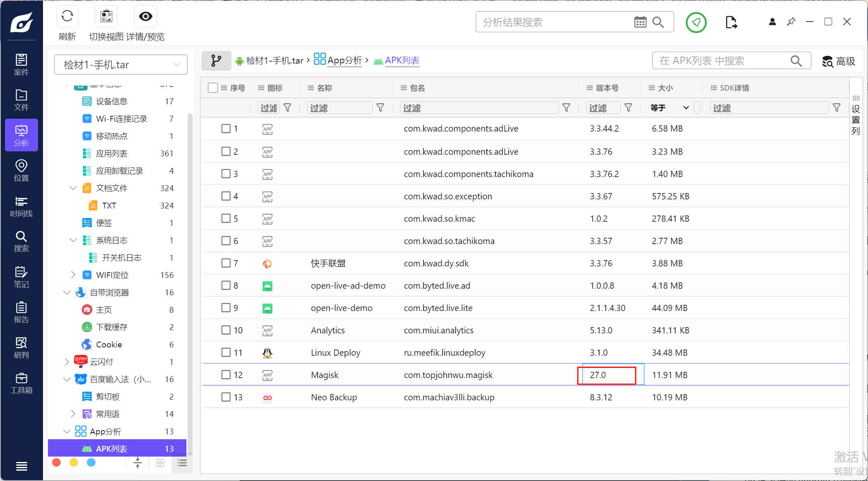Tick the checkbox for Linux Deploy row
The image size is (868, 481).
226,352
